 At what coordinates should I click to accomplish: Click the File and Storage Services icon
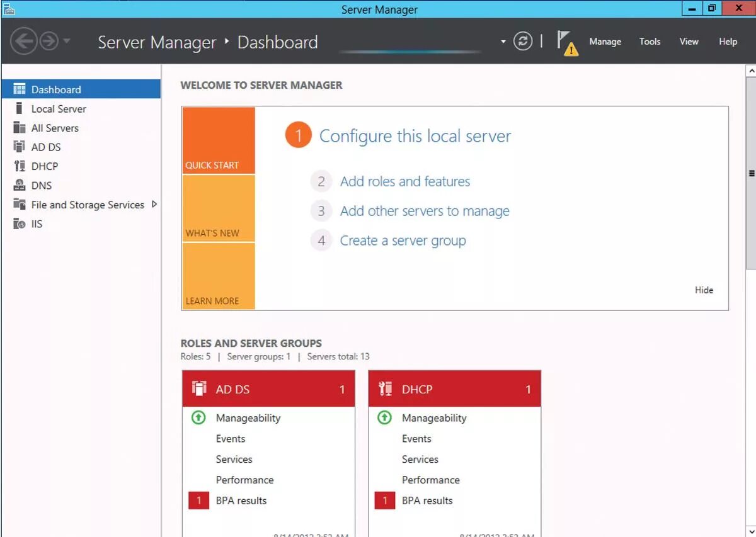20,205
